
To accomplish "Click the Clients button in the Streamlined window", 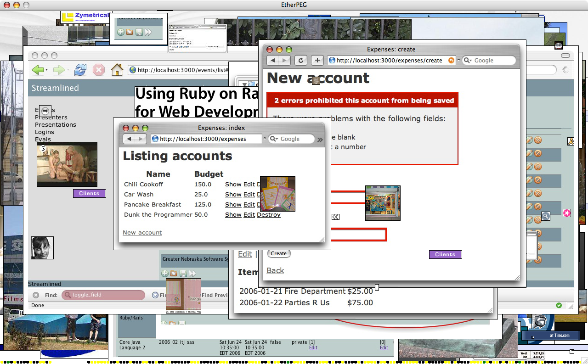I will point(89,193).
